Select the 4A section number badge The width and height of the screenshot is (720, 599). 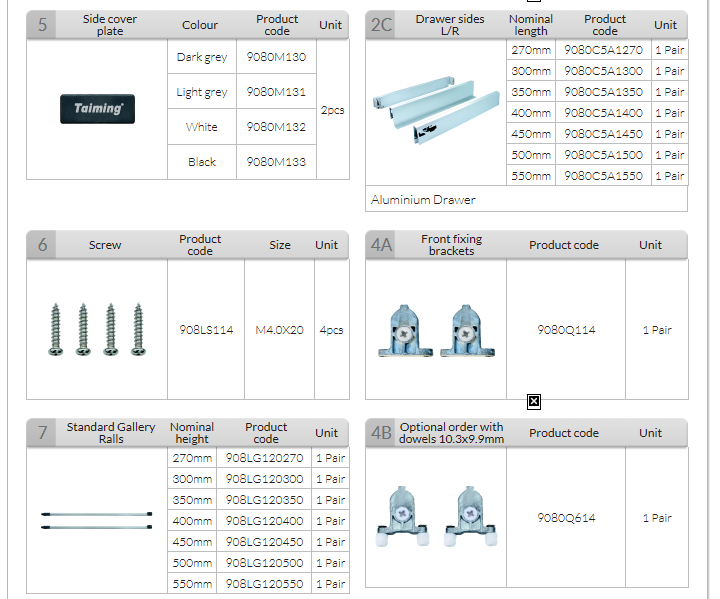(x=381, y=245)
